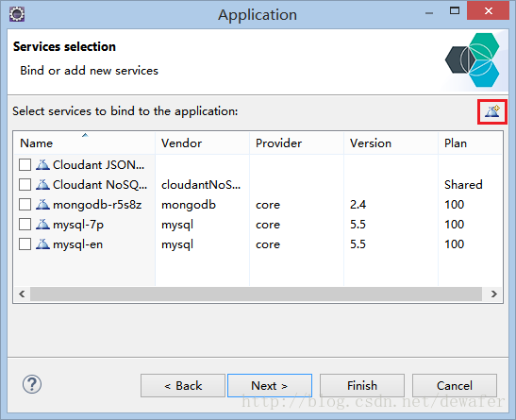This screenshot has width=516, height=420.
Task: Click the Cloudant NoSQ service icon
Action: coord(42,185)
